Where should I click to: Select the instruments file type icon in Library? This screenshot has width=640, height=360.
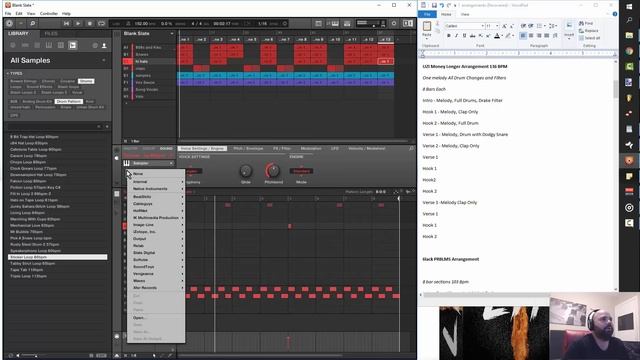49,45
